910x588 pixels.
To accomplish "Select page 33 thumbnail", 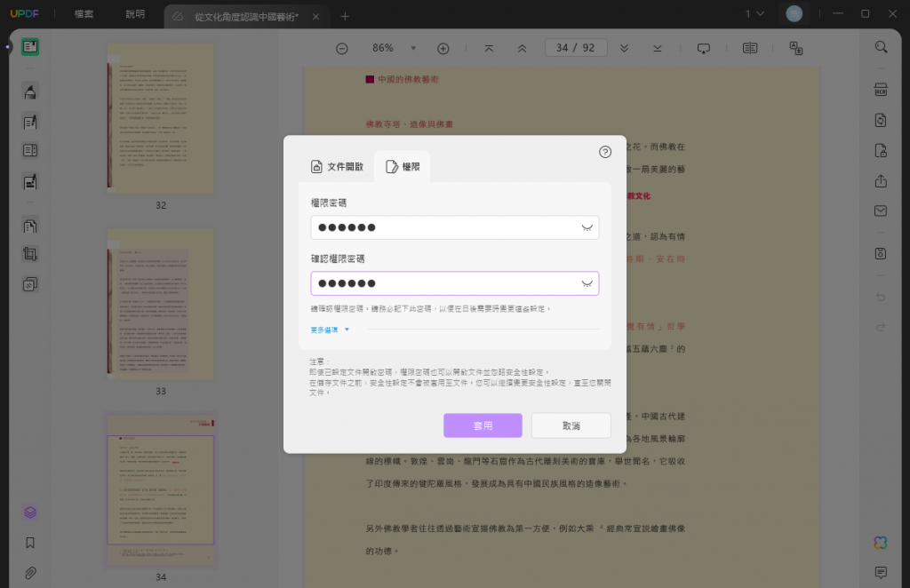I will tap(161, 305).
